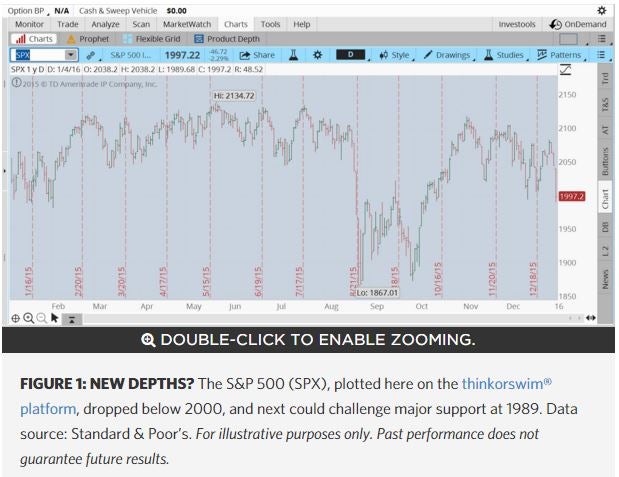Screen dimensions: 619x477
Task: Click the zoom out magnifier
Action: 41,318
